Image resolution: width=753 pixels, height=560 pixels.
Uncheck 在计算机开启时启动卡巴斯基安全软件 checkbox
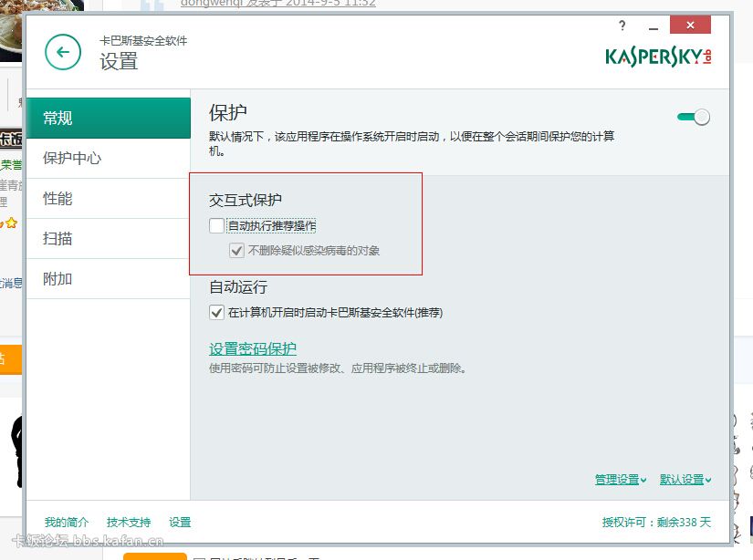click(x=216, y=313)
